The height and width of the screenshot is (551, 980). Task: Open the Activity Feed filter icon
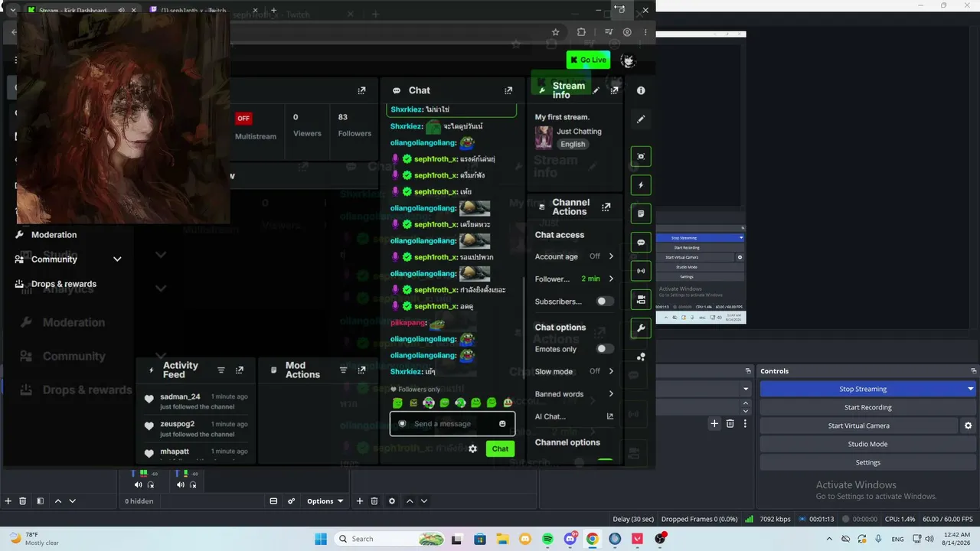(221, 370)
